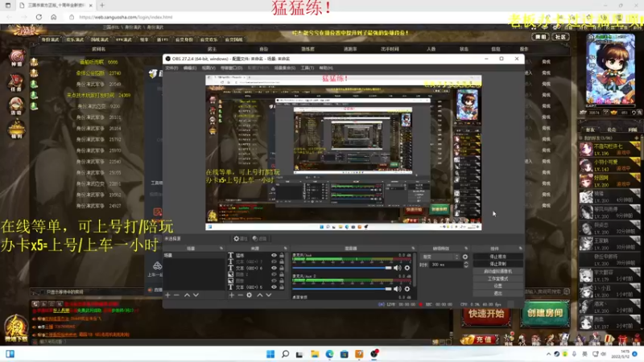Step the transition duration spinner arrows
Viewport: 644px width, 362px height.
(x=466, y=265)
